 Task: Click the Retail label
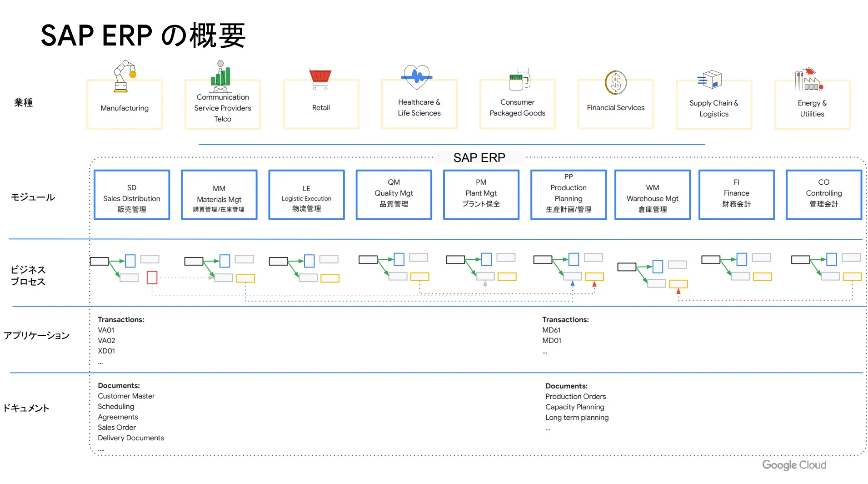321,107
